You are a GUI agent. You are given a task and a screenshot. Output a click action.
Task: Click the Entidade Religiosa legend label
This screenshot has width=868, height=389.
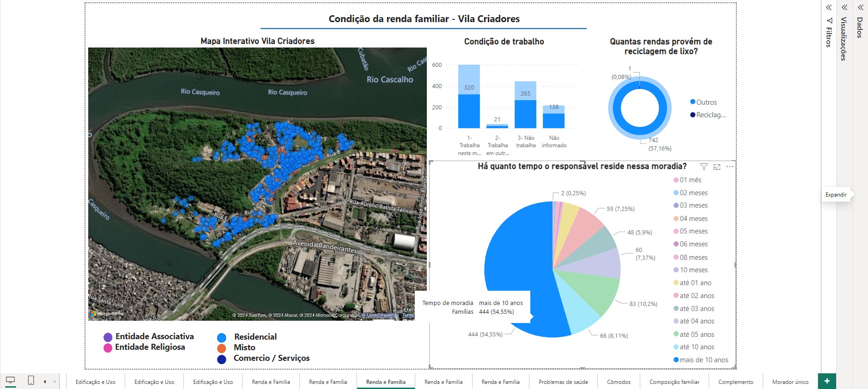point(150,347)
